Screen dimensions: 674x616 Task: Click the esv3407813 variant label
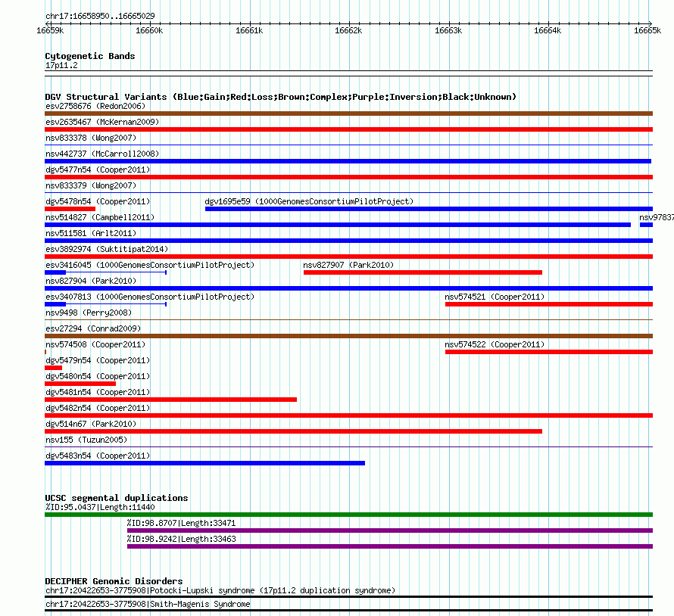(150, 297)
